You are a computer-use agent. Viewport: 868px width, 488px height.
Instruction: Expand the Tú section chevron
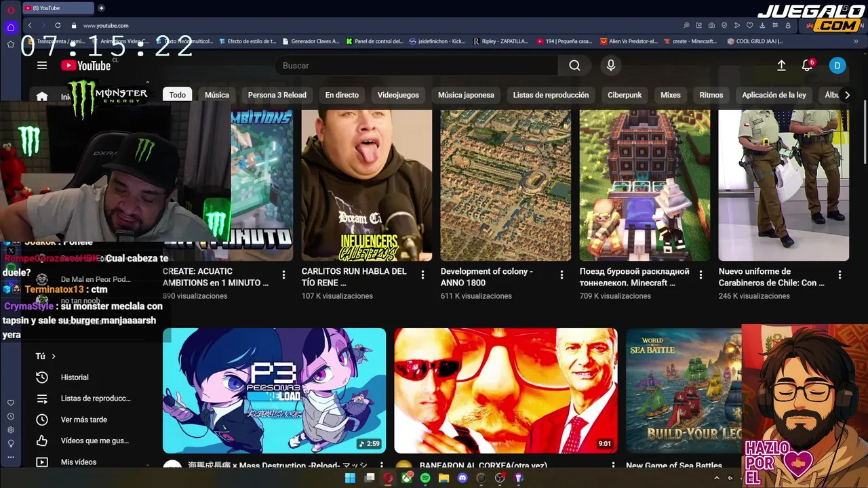pyautogui.click(x=54, y=356)
